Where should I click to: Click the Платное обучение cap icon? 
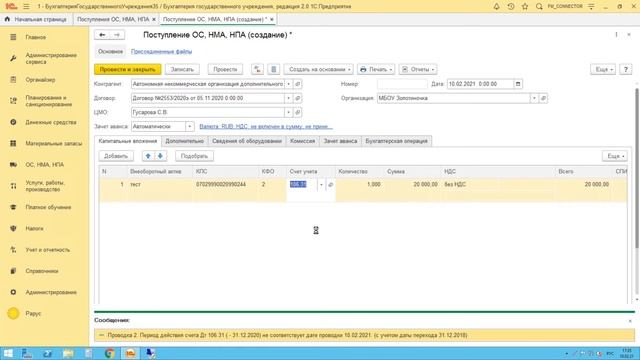[x=13, y=207]
